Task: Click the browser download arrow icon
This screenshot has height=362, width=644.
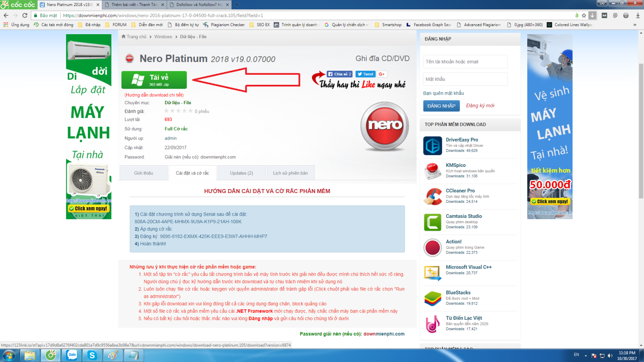Action: pos(638,15)
